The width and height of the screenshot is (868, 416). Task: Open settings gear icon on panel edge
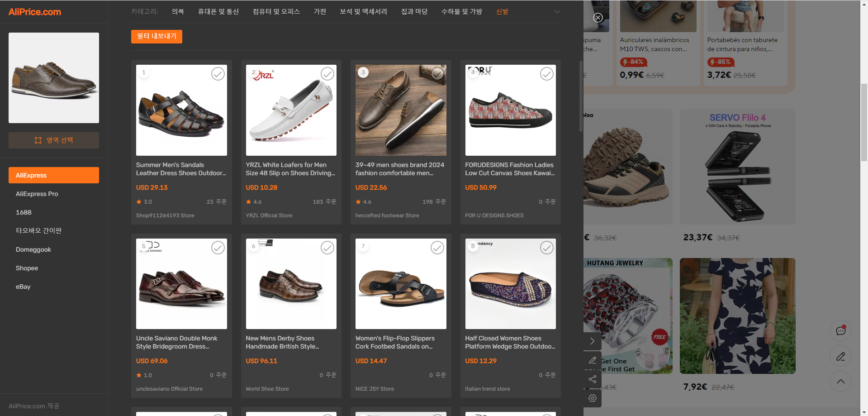coord(592,398)
